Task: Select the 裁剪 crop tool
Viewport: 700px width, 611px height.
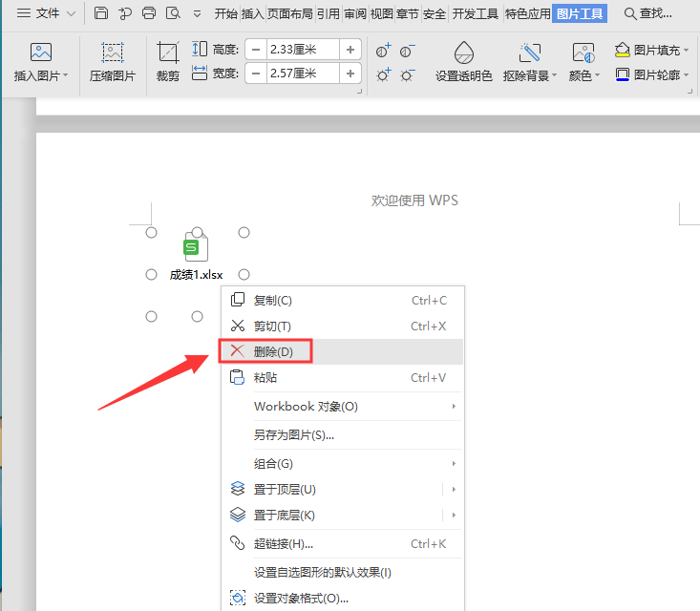Action: [x=168, y=63]
